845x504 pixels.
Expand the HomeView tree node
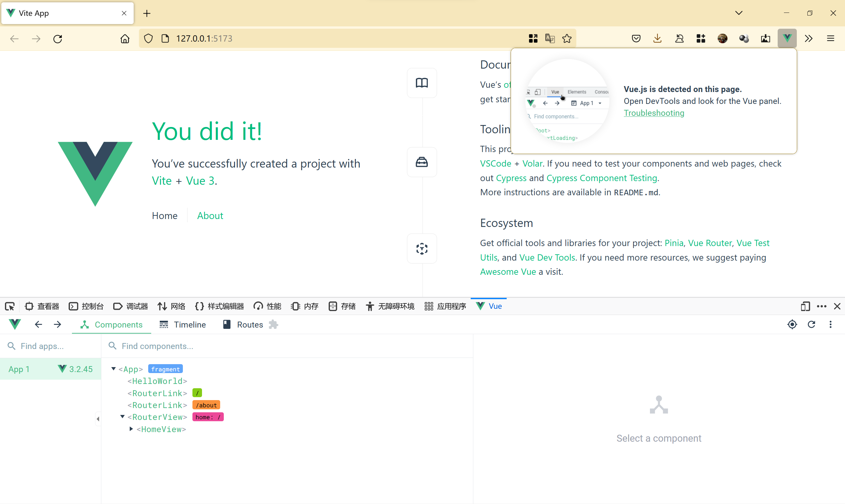(131, 429)
